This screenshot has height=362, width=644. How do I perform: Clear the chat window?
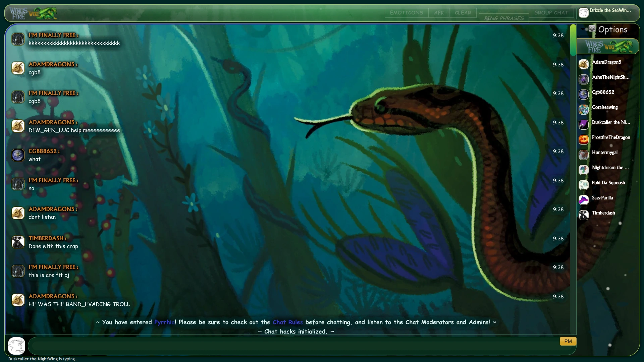tap(463, 13)
